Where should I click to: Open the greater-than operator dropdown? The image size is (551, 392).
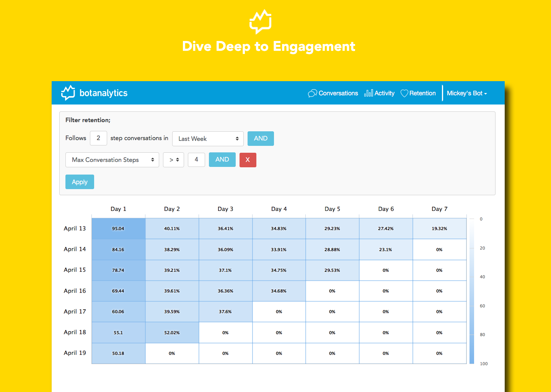click(173, 160)
